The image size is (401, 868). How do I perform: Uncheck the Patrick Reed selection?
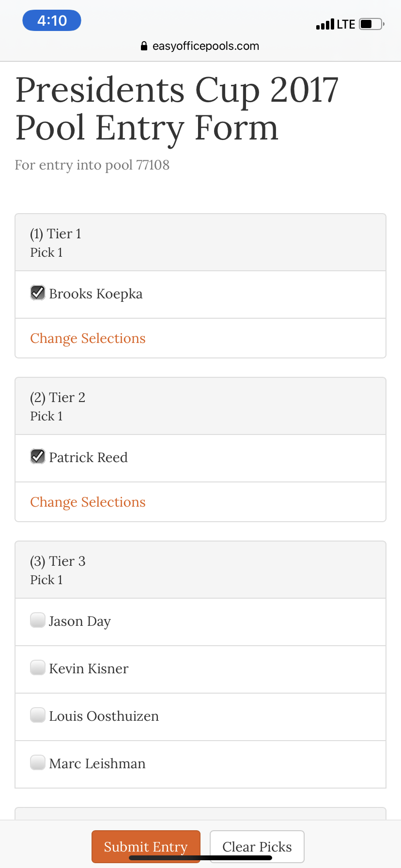37,456
